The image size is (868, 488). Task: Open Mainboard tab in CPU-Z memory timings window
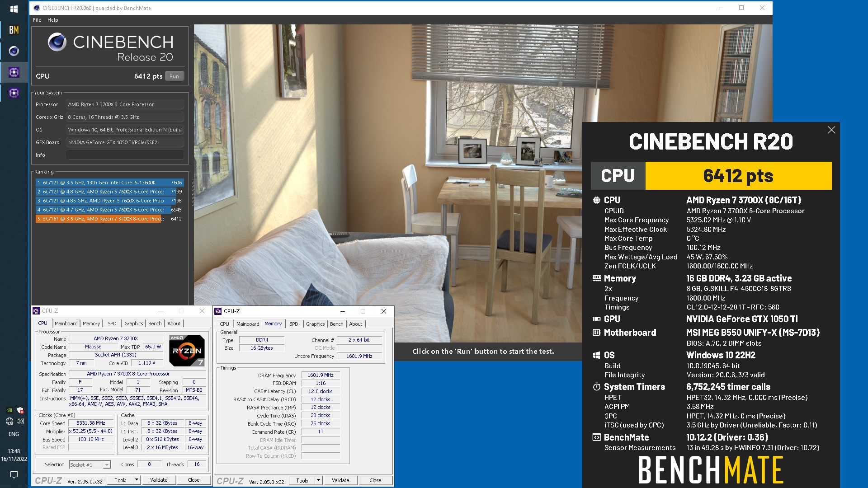click(x=248, y=324)
